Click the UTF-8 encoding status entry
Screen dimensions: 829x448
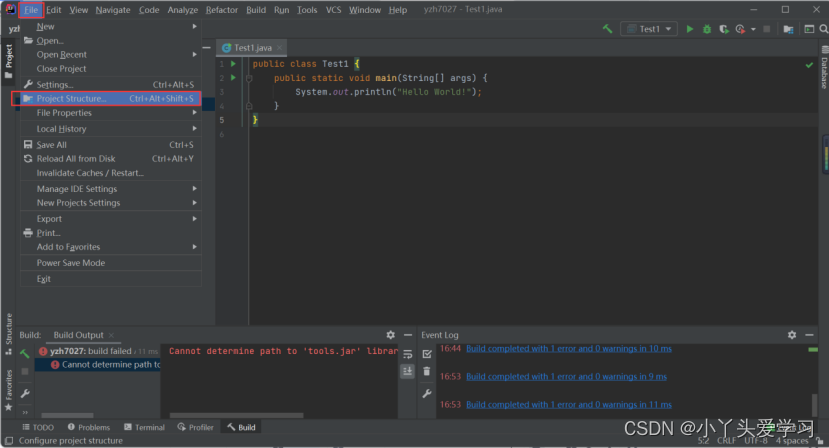(756, 441)
